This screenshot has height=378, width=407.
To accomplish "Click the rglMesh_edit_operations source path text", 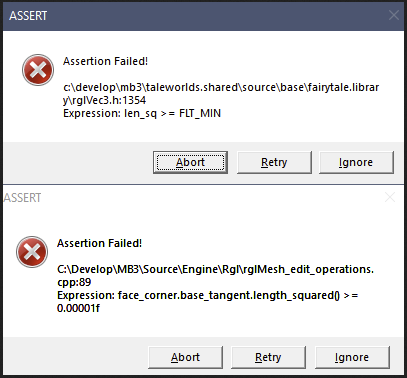I will pyautogui.click(x=215, y=276).
